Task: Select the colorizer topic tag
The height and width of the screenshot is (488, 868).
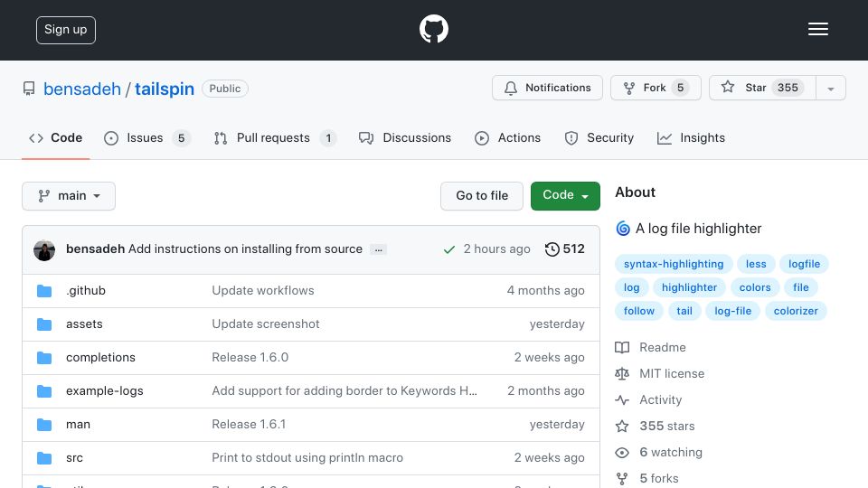Action: 796,311
